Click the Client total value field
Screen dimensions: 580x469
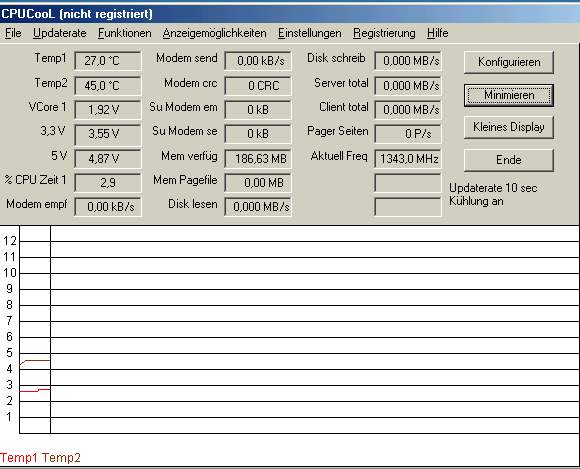(x=408, y=110)
